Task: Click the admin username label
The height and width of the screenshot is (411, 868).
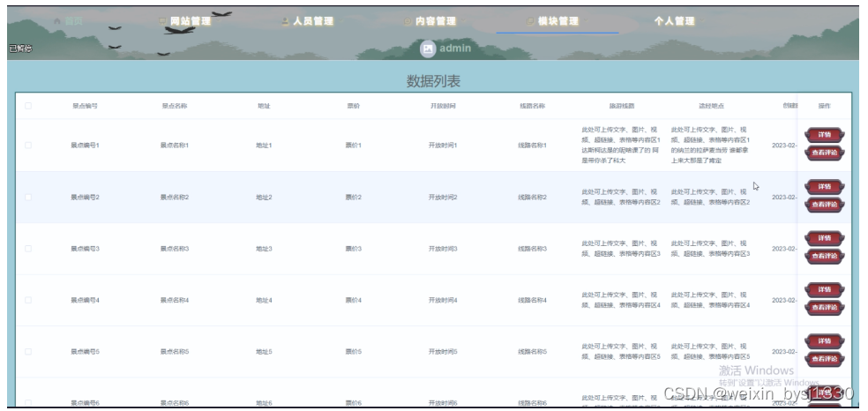Action: tap(455, 49)
